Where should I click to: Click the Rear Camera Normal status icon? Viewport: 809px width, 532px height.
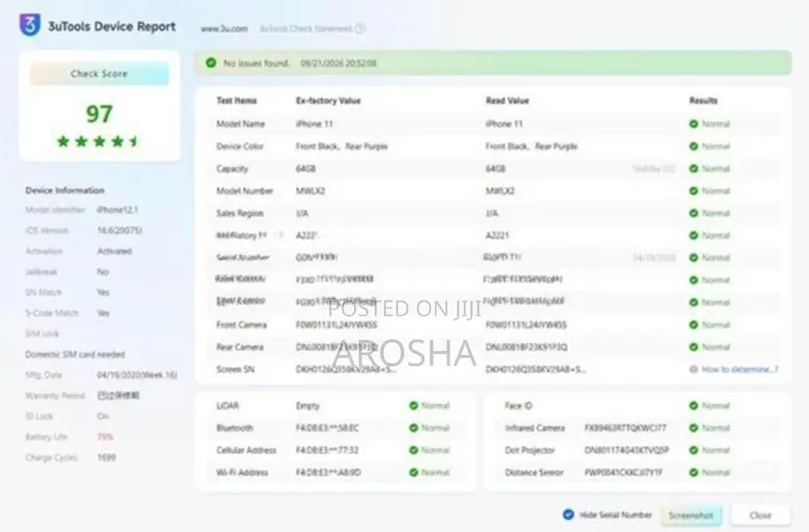point(694,347)
